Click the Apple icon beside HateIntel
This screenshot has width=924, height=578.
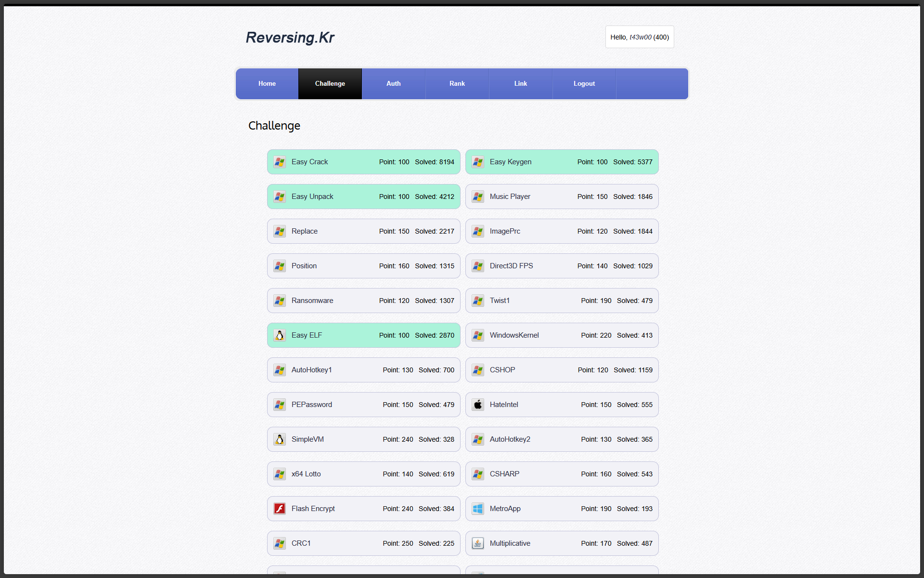(478, 405)
